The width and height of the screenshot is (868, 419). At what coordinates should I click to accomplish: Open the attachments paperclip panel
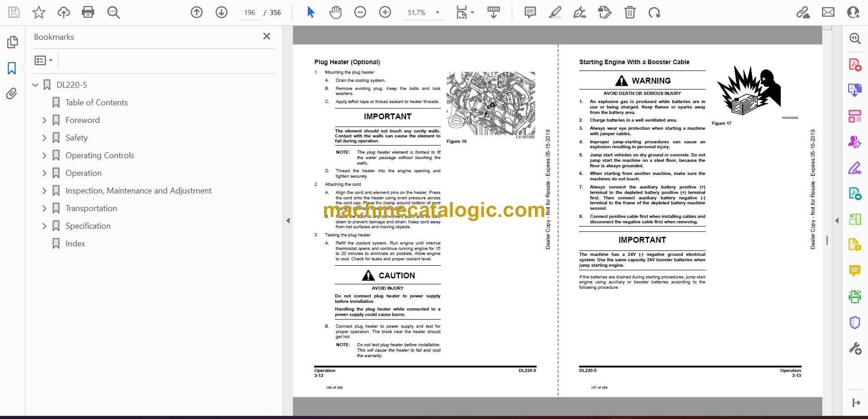12,94
